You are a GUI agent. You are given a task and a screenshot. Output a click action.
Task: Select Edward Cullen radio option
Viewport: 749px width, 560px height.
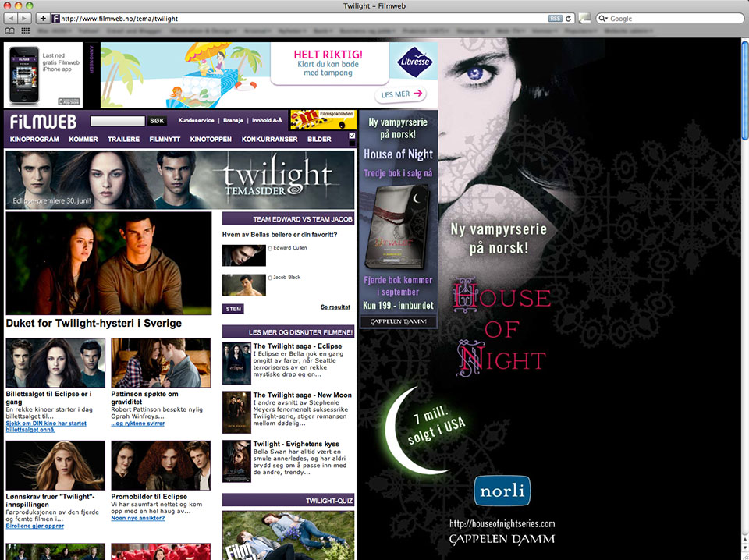(x=271, y=248)
